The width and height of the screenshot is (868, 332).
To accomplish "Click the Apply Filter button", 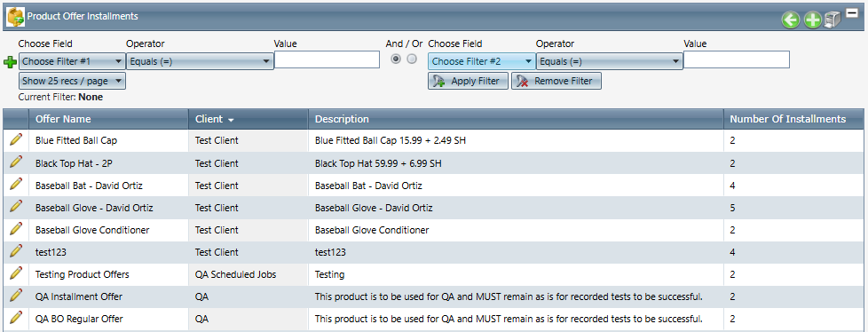I will [x=468, y=81].
